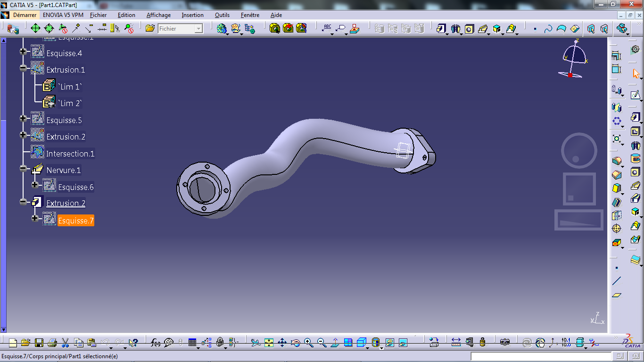The height and width of the screenshot is (362, 644).
Task: Open the Fichier combo box in toolbar
Action: coord(198,29)
